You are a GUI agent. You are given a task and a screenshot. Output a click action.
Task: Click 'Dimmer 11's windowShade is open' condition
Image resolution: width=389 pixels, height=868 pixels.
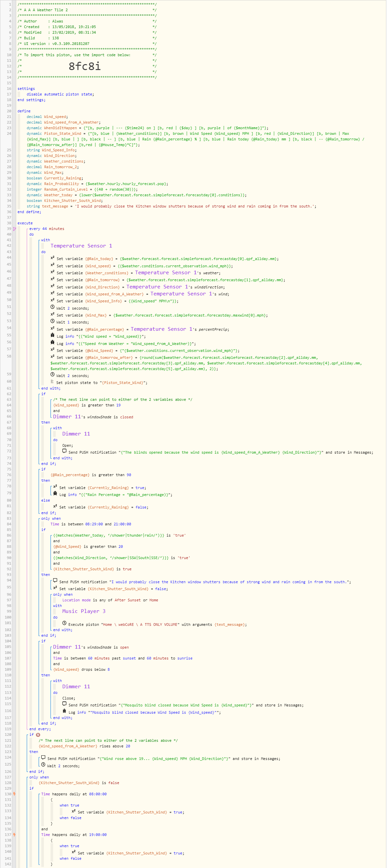(91, 647)
